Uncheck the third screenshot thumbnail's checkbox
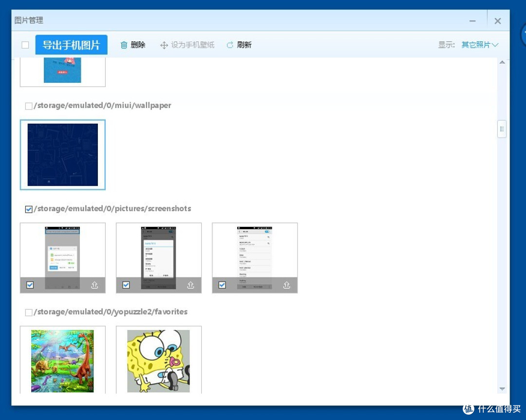The height and width of the screenshot is (420, 526). pos(222,285)
